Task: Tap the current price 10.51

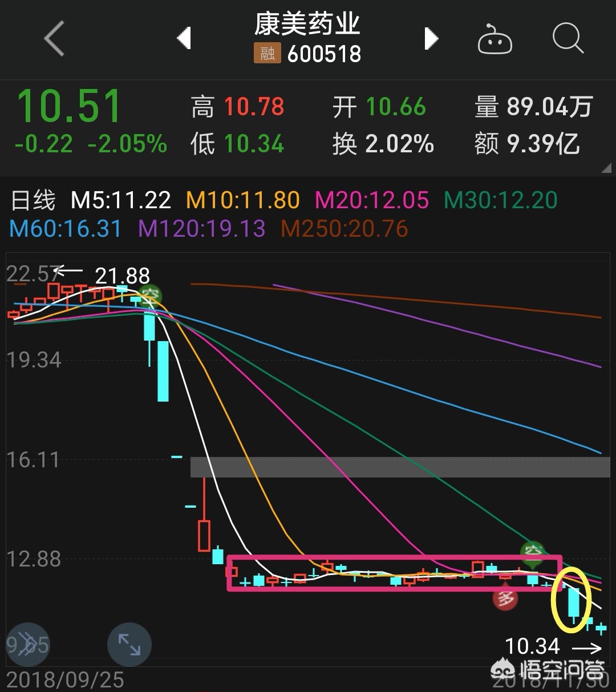Action: pos(69,107)
